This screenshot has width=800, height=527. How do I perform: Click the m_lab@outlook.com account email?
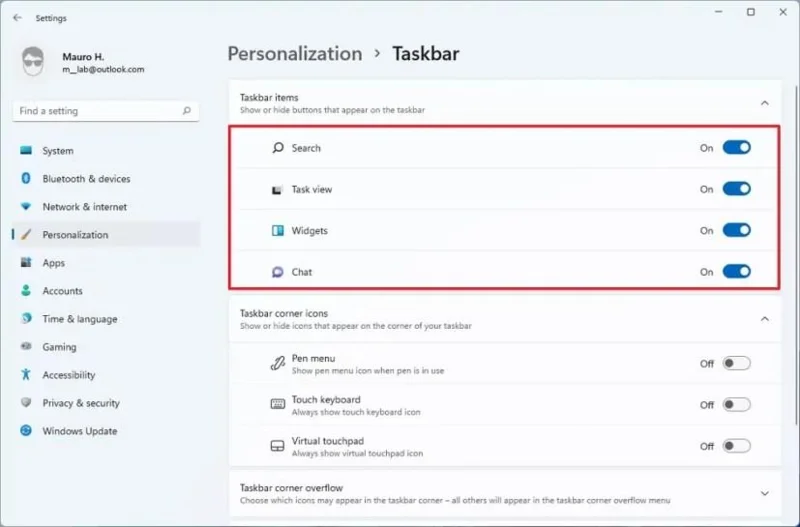pos(103,69)
